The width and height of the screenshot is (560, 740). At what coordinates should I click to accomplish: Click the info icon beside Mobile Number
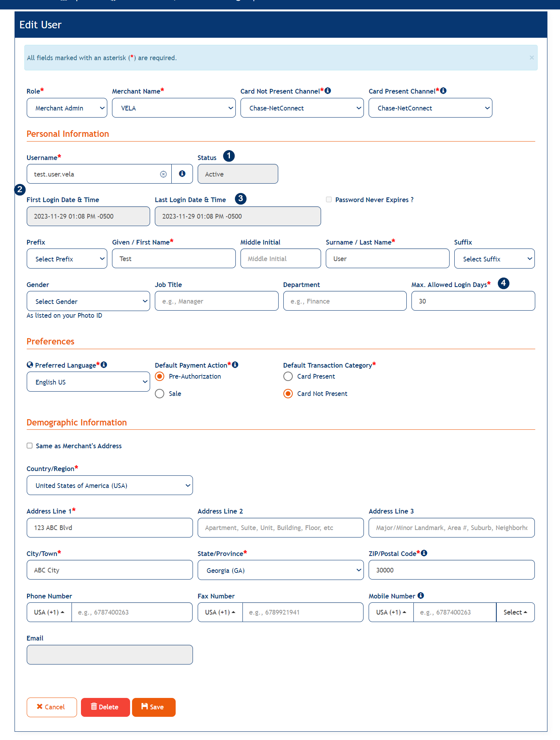click(x=420, y=596)
